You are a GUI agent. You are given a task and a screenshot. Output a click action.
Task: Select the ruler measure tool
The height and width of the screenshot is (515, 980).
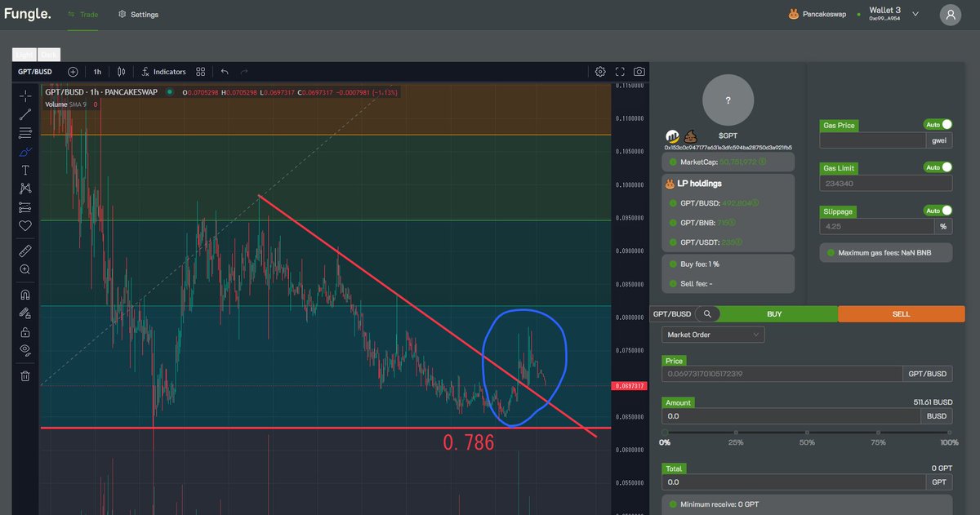coord(25,251)
